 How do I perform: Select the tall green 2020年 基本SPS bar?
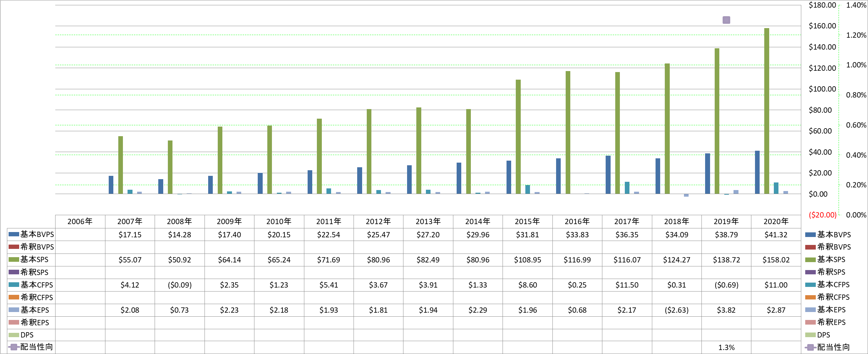tap(767, 111)
